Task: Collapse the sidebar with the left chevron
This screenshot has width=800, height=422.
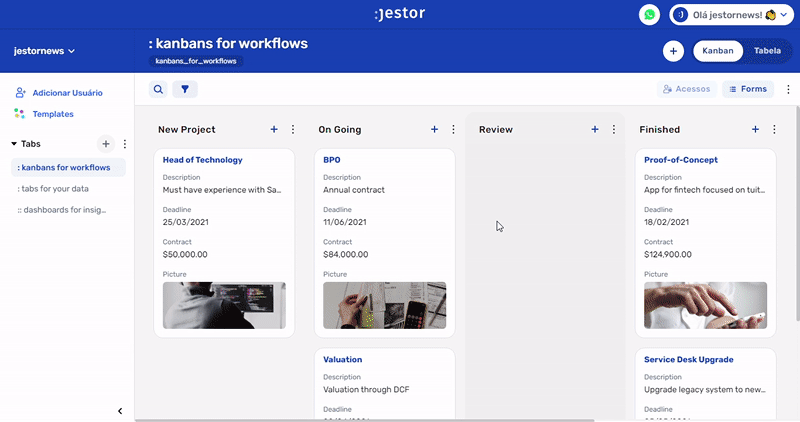Action: point(120,411)
